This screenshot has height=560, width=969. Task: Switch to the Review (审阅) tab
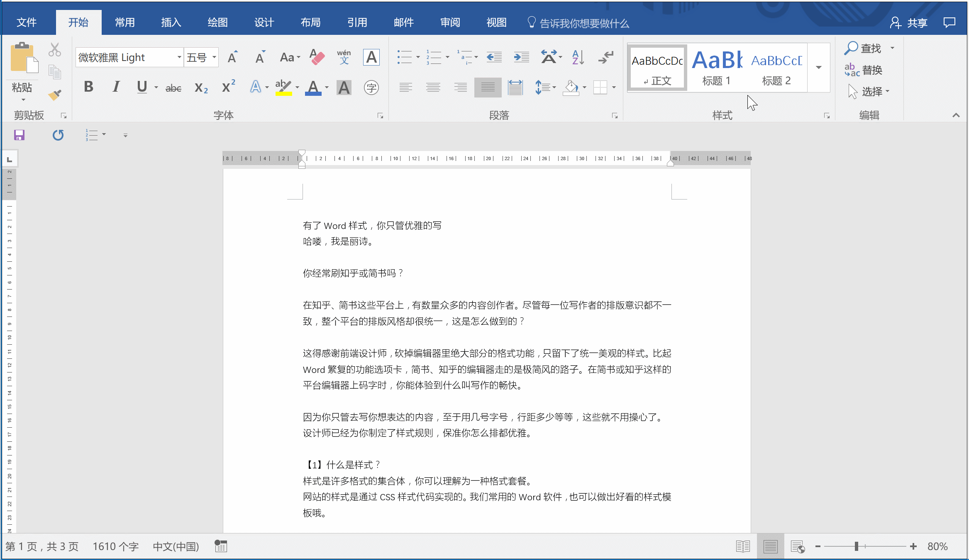tap(450, 22)
